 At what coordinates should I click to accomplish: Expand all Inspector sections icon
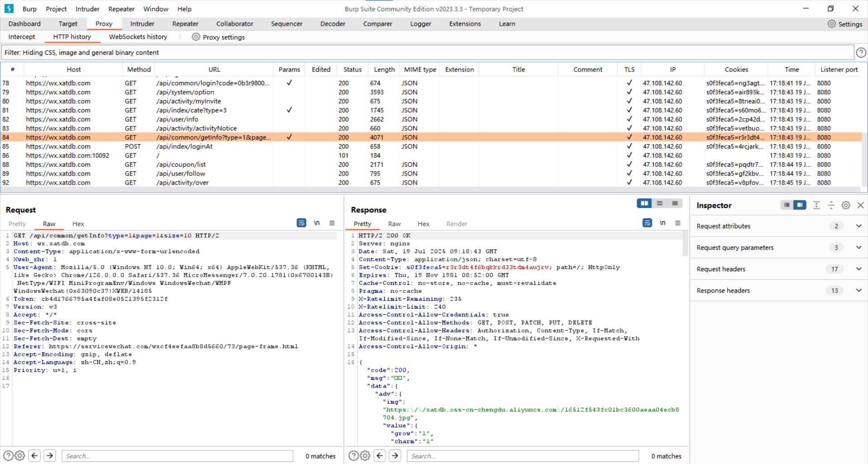pyautogui.click(x=816, y=205)
